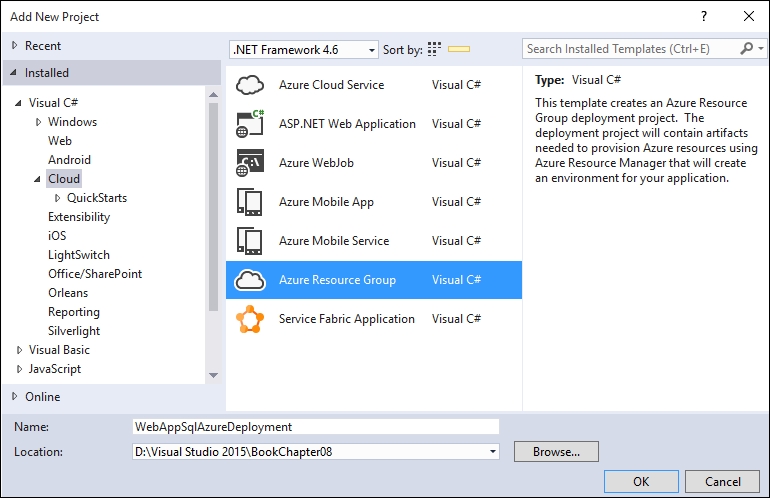Expand the Windows tree node
Image resolution: width=770 pixels, height=498 pixels.
[x=38, y=122]
